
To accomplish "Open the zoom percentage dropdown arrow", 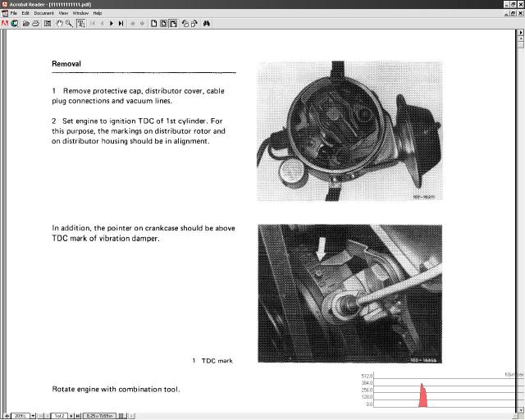I will [x=33, y=416].
